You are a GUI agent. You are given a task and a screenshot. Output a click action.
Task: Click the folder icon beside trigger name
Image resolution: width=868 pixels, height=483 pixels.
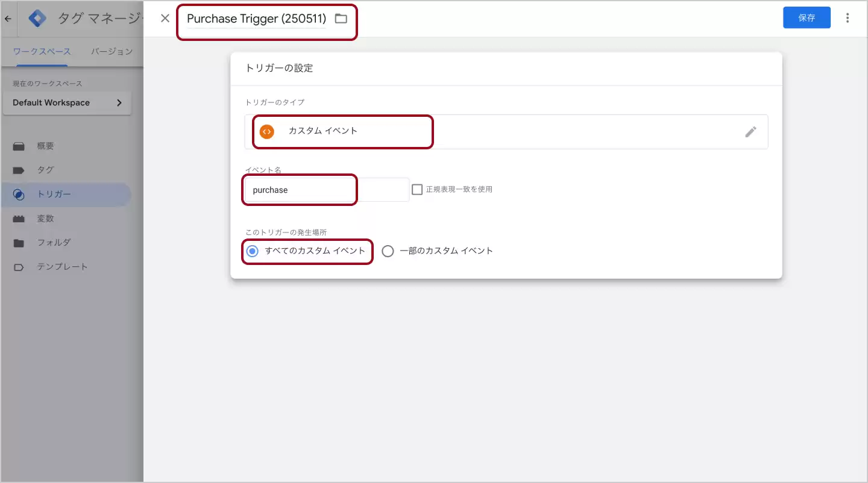click(x=341, y=19)
